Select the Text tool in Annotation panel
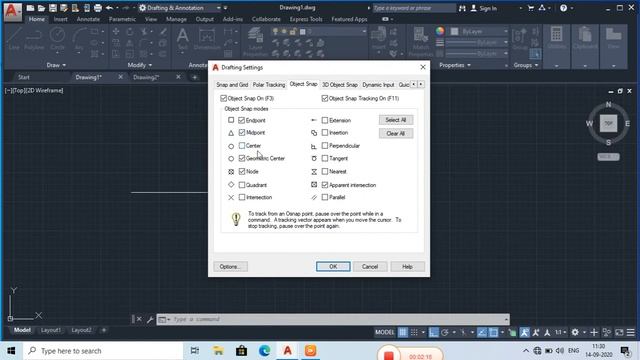Image resolution: width=640 pixels, height=360 pixels. pos(183,39)
